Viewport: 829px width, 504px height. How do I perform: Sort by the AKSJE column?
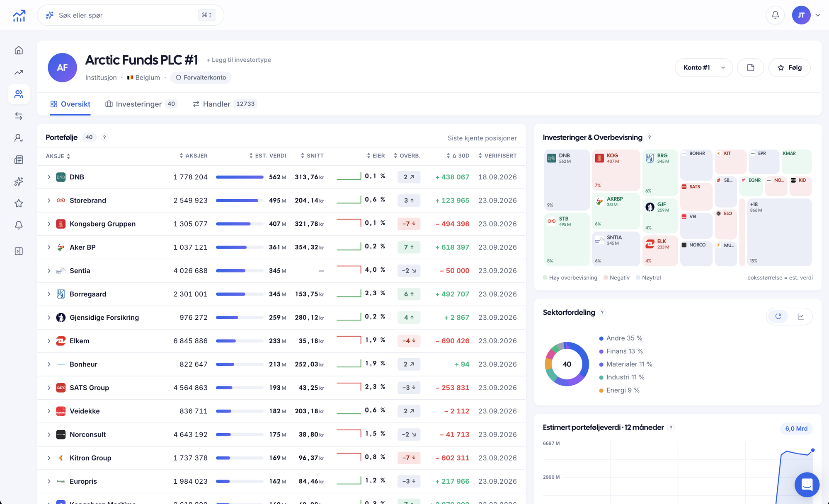58,156
